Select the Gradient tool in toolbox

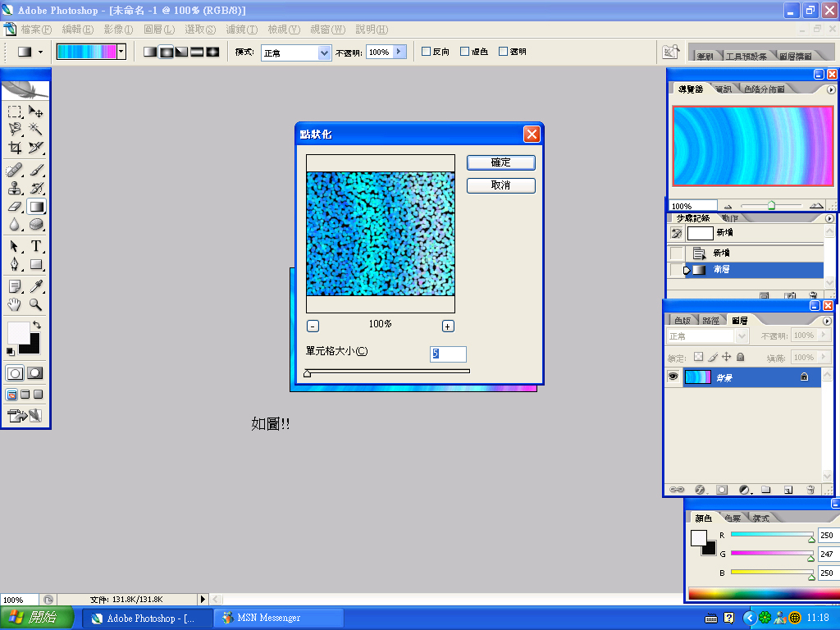(x=36, y=206)
